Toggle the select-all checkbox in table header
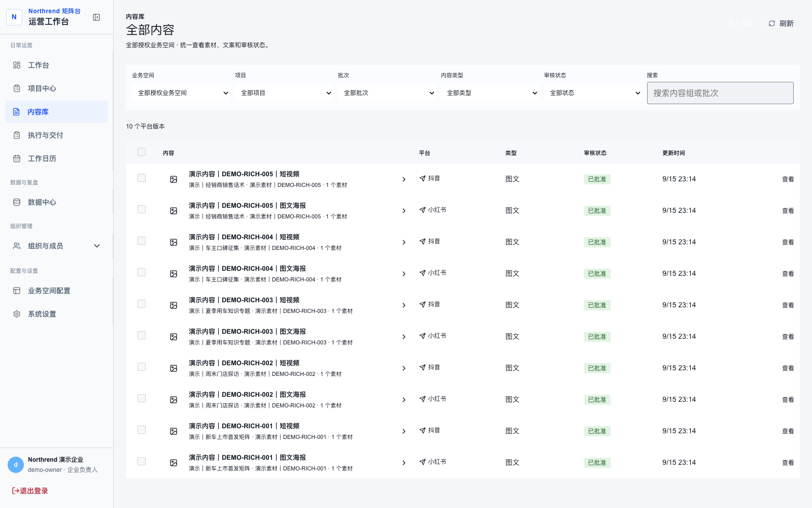The height and width of the screenshot is (508, 812). click(142, 152)
